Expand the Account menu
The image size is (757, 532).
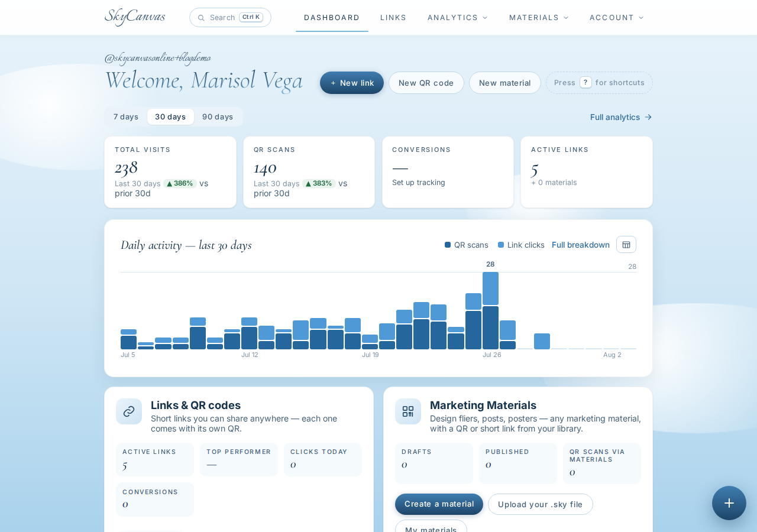point(617,18)
